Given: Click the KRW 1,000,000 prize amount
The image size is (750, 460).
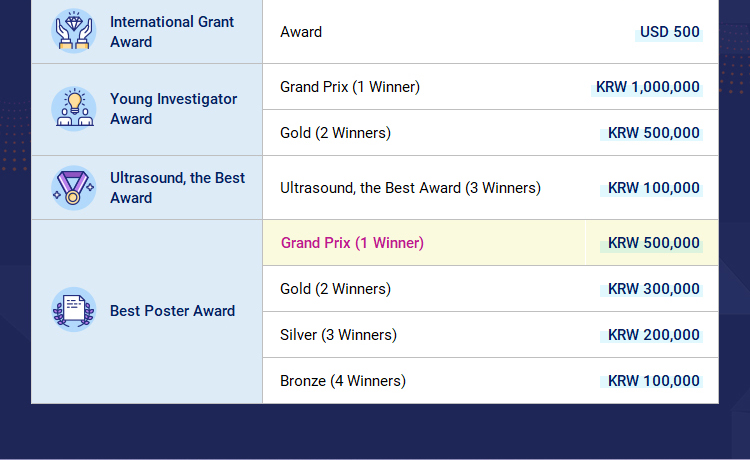Looking at the screenshot, I should pos(647,87).
